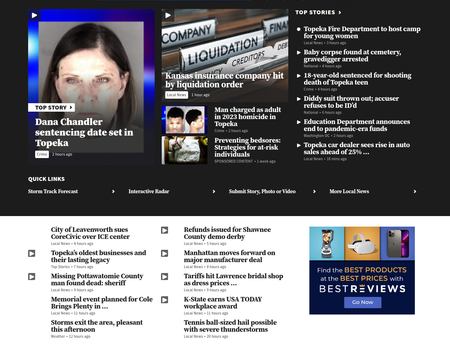Image resolution: width=450 pixels, height=360 pixels.
Task: Open Topeka's oldest businesses legacy story
Action: click(x=98, y=256)
